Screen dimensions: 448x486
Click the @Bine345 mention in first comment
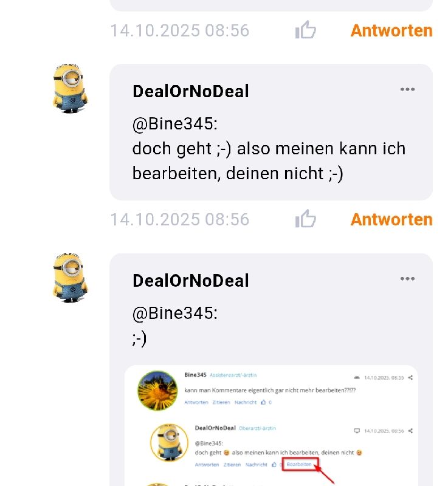[x=175, y=124]
